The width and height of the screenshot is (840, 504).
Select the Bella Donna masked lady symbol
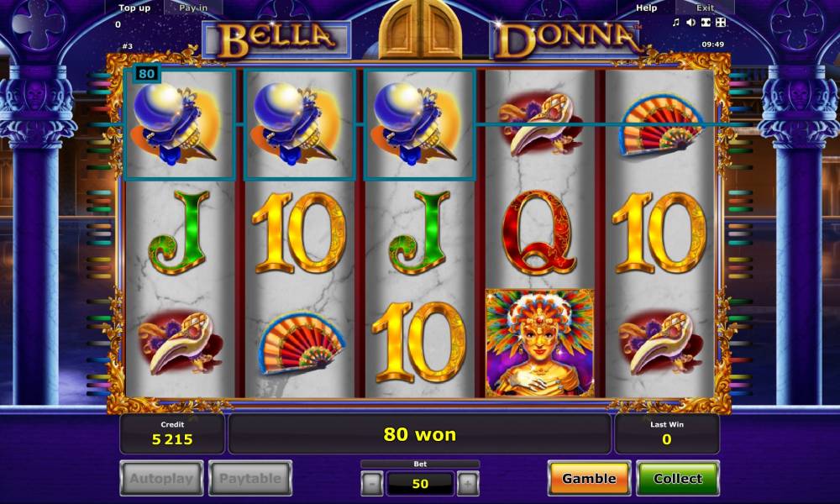coord(539,343)
